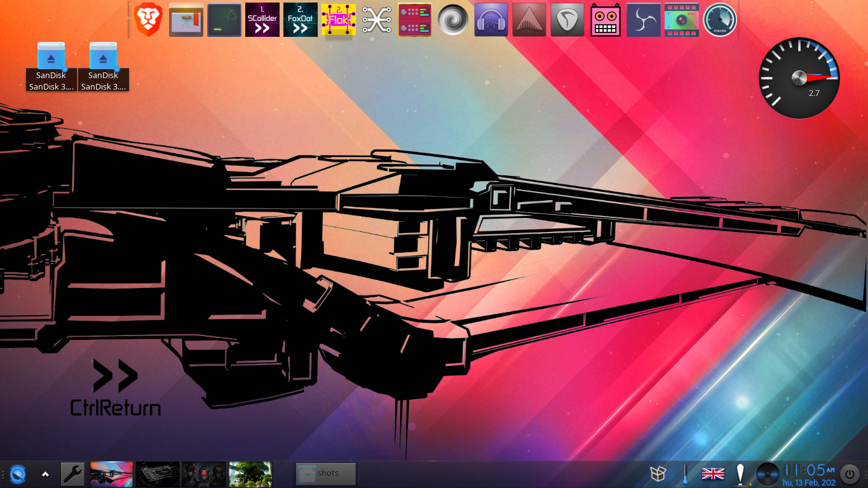Open the Flok app icon
Viewport: 868px width, 488px height.
(x=339, y=20)
